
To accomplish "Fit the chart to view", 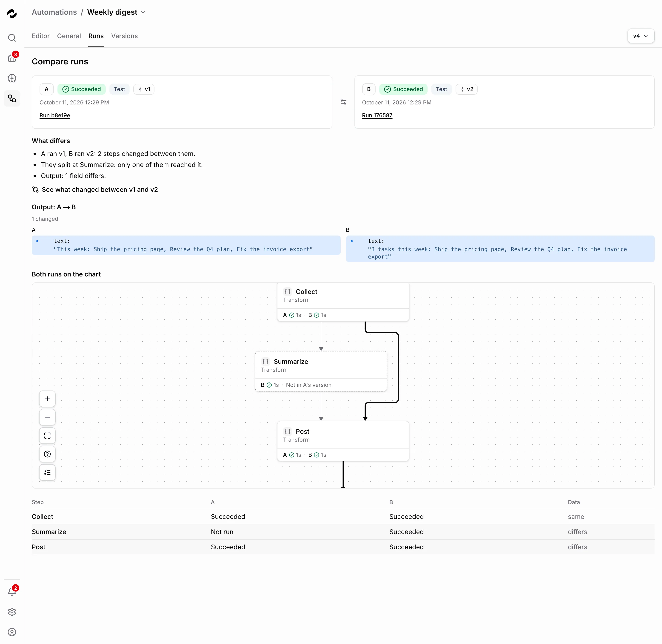I will click(x=47, y=436).
